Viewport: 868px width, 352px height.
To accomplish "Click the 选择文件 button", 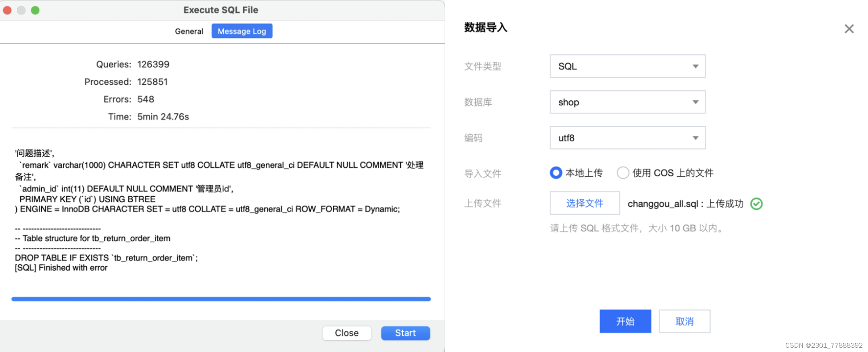I will [x=585, y=203].
